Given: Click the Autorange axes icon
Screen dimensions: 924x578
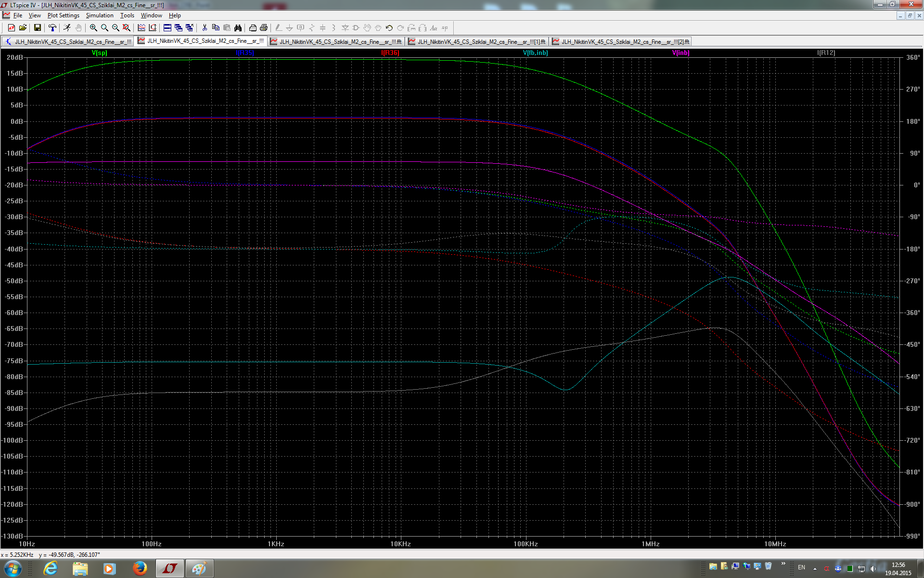Looking at the screenshot, I should [x=153, y=28].
